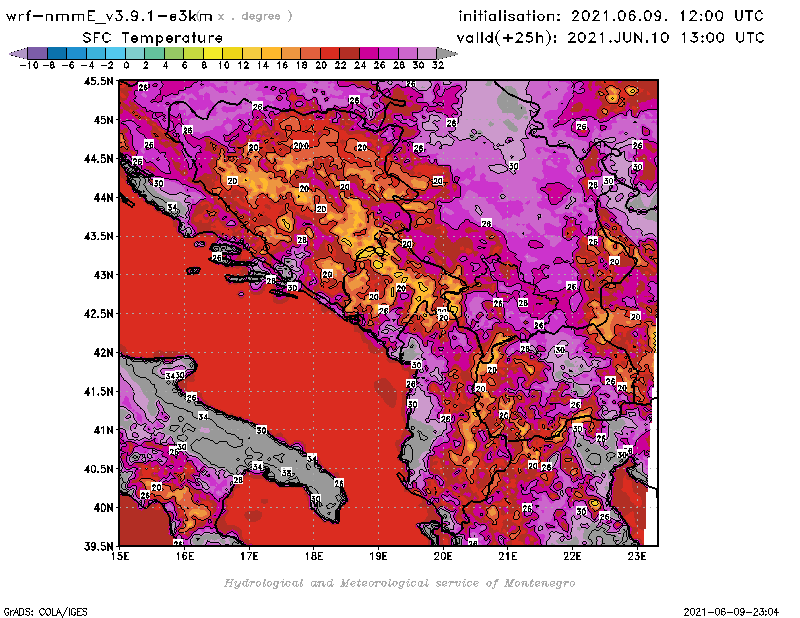Click the '15E' longitude label
Image resolution: width=800 pixels, height=618 pixels.
coord(120,556)
